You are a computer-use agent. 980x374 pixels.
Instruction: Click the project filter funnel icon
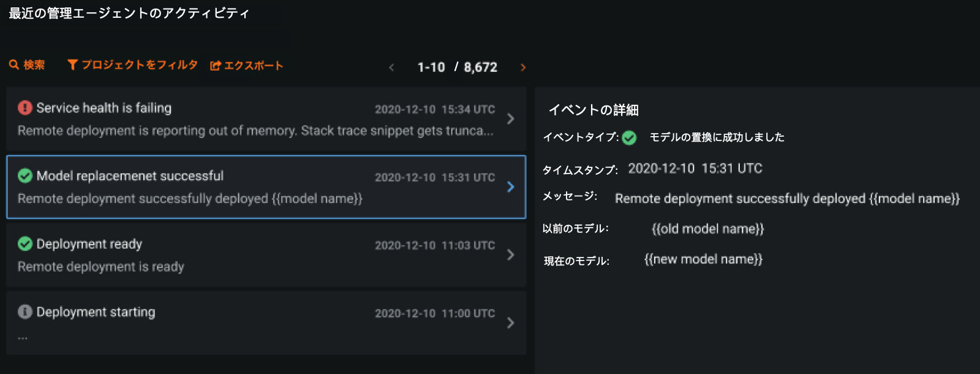[x=72, y=65]
